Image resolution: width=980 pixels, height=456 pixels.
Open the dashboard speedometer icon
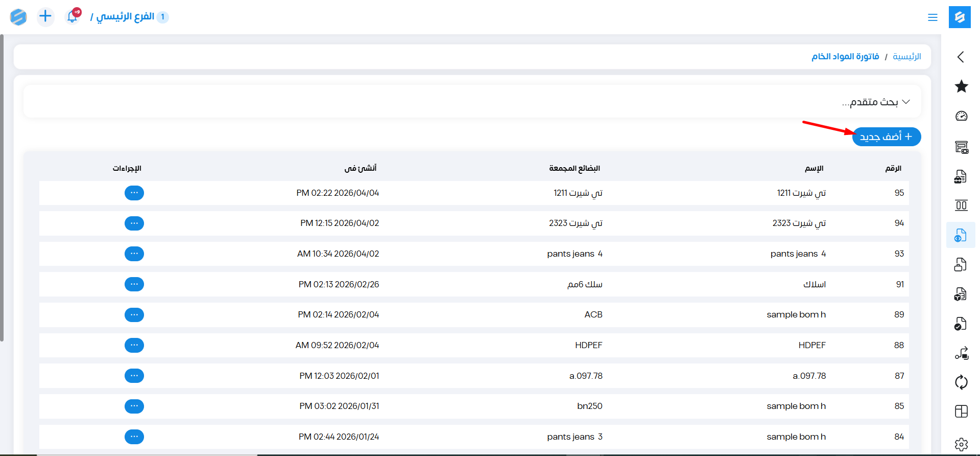tap(961, 116)
